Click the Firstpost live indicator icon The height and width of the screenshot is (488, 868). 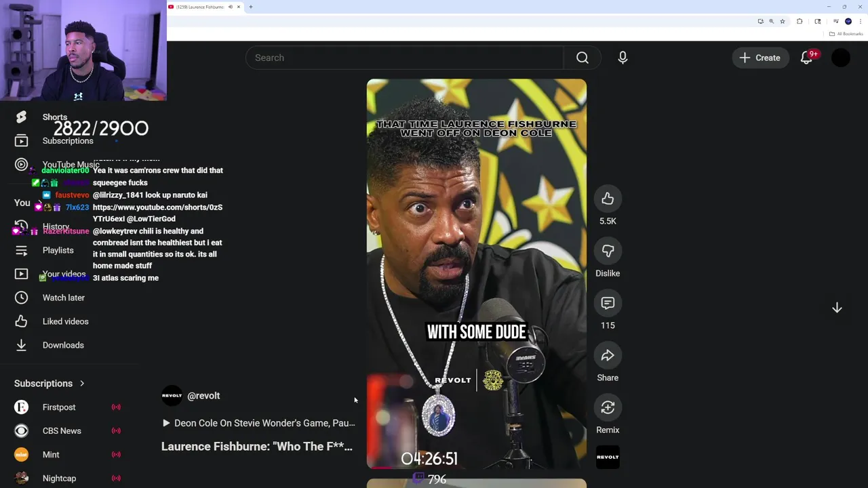(116, 407)
